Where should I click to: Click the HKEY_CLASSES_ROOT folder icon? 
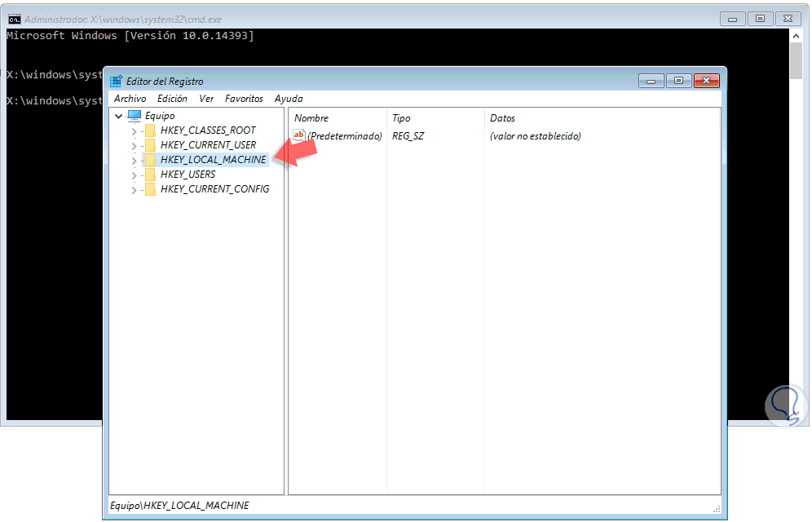coord(150,130)
